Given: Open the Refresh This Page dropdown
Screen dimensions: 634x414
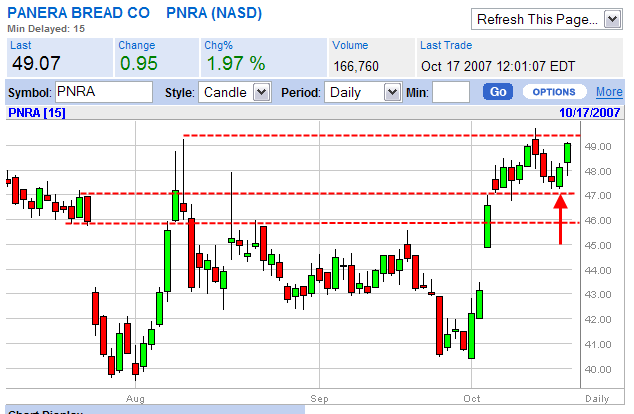Looking at the screenshot, I should (x=547, y=19).
